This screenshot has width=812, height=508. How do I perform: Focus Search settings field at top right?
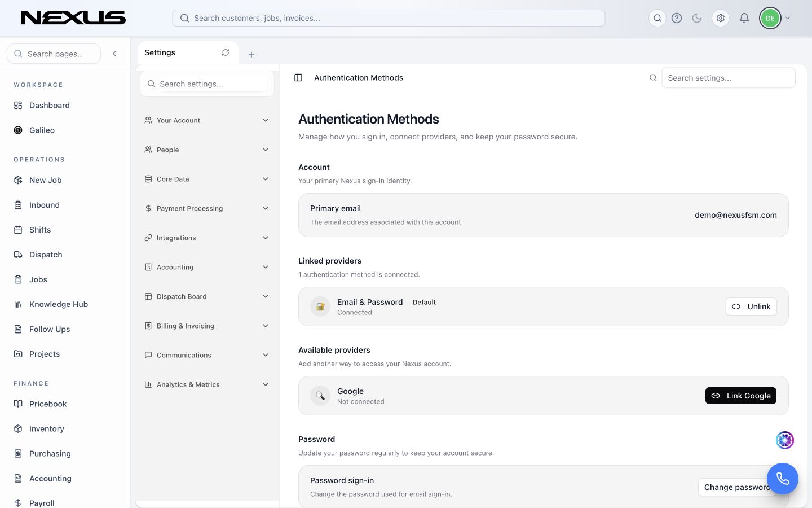tap(728, 78)
